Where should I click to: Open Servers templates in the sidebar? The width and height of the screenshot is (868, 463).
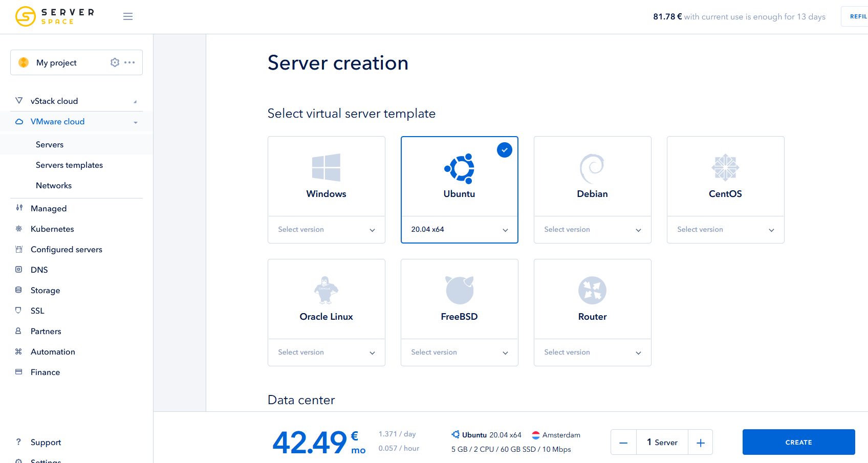(x=69, y=165)
